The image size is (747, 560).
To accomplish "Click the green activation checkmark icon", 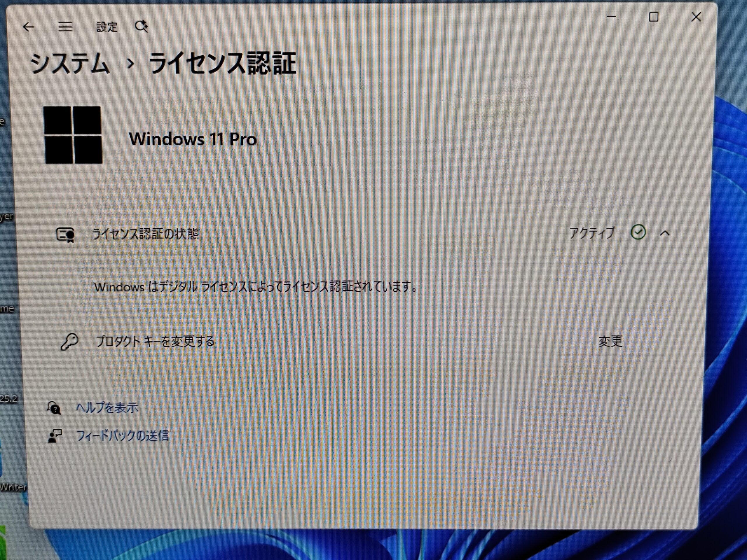I will tap(638, 232).
